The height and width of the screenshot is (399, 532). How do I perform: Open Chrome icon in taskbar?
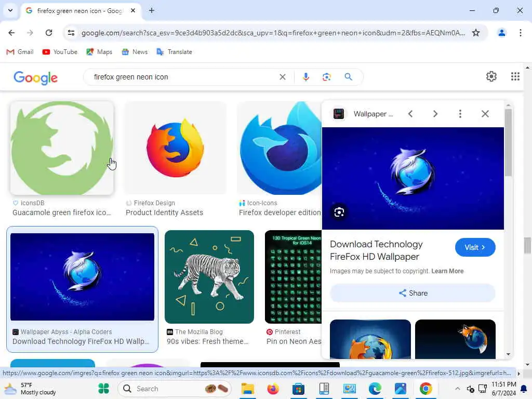click(425, 389)
